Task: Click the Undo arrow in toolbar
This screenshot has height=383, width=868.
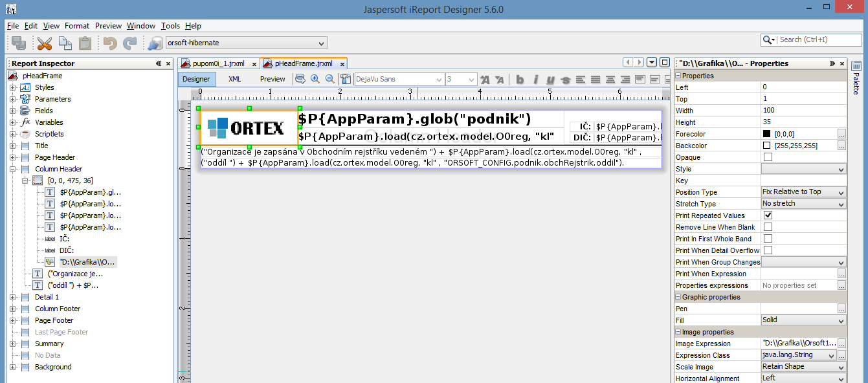Action: pyautogui.click(x=110, y=43)
